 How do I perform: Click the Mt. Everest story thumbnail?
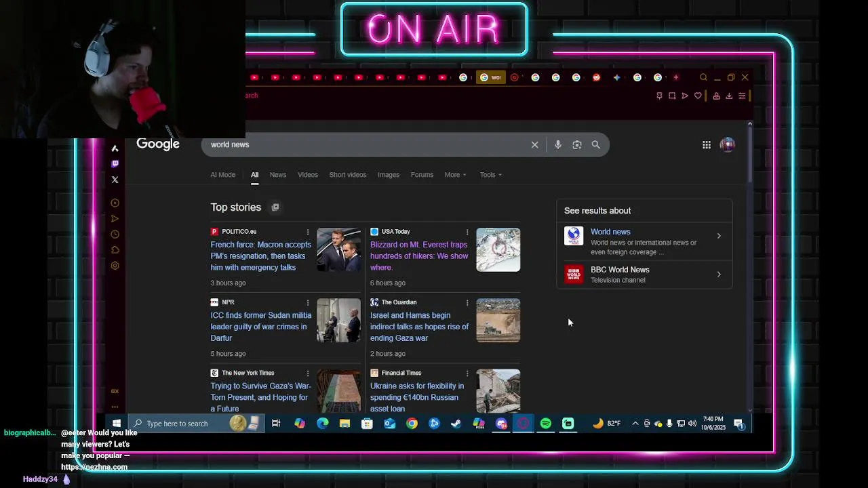(x=498, y=249)
